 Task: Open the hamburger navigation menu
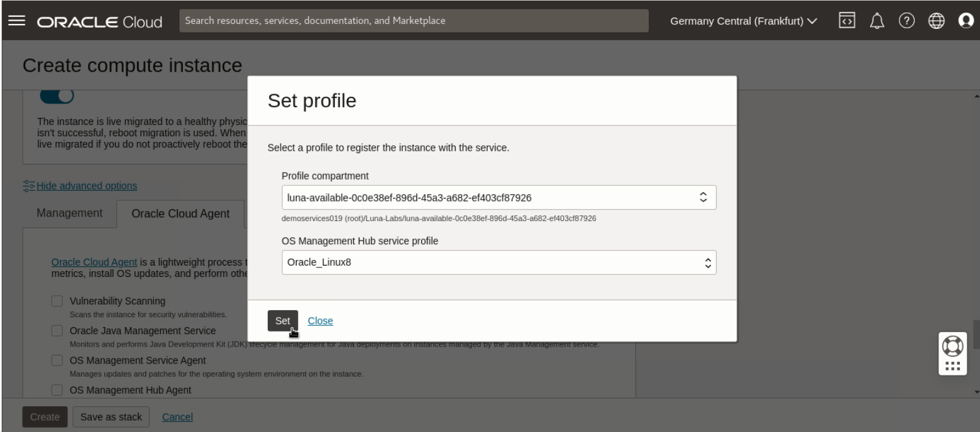coord(17,21)
